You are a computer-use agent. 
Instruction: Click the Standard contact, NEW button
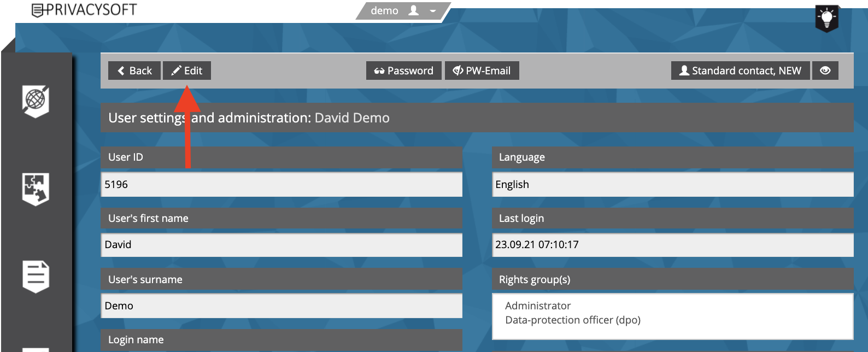click(x=741, y=71)
